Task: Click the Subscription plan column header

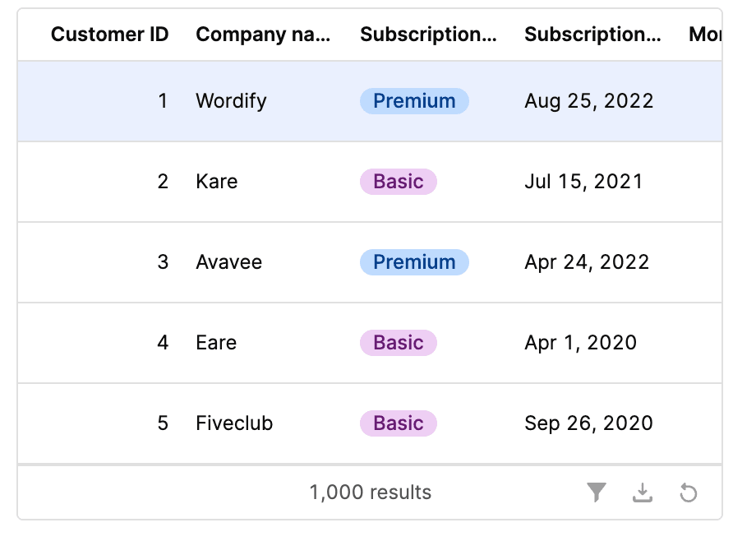Action: coord(428,35)
